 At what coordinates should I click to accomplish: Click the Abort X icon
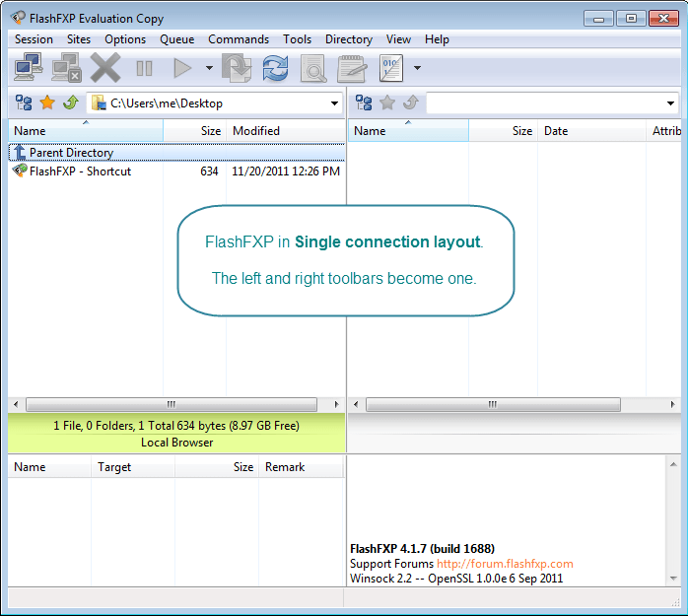tap(105, 67)
